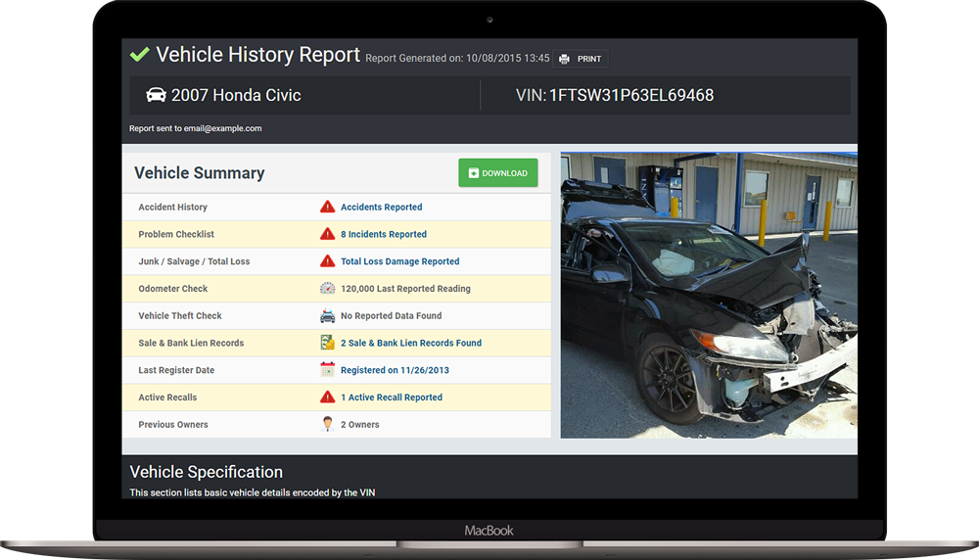The image size is (979, 560).
Task: Download the vehicle summary
Action: pyautogui.click(x=498, y=173)
